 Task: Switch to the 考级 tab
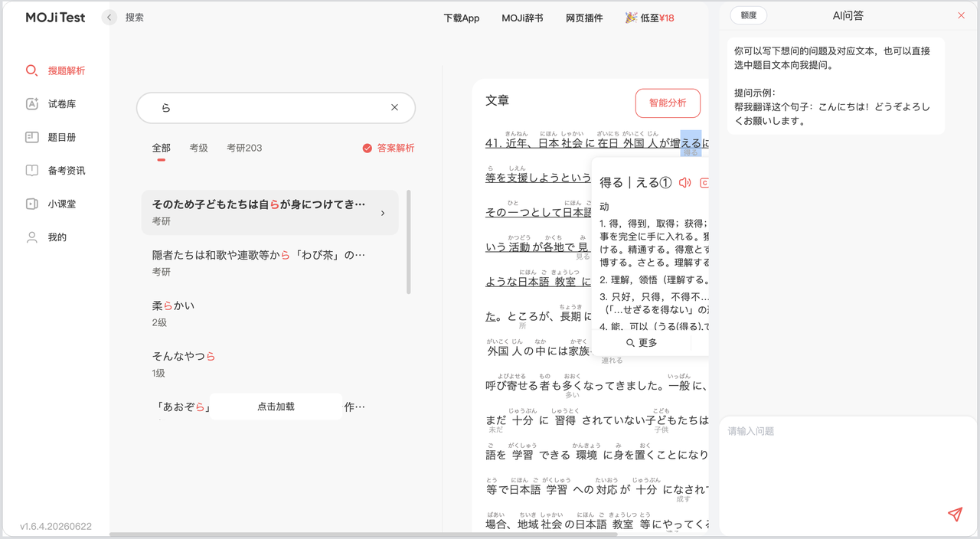click(x=198, y=148)
